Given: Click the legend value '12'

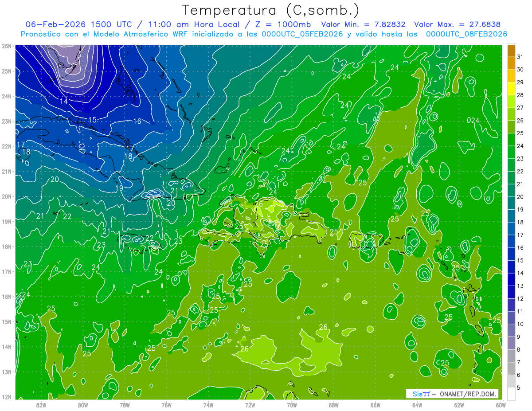Looking at the screenshot, I should (520, 298).
